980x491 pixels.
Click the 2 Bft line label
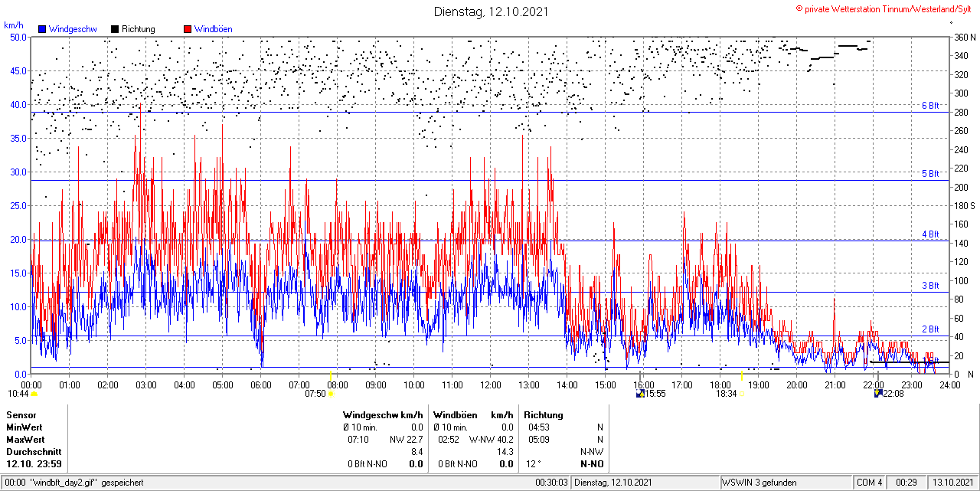[930, 329]
